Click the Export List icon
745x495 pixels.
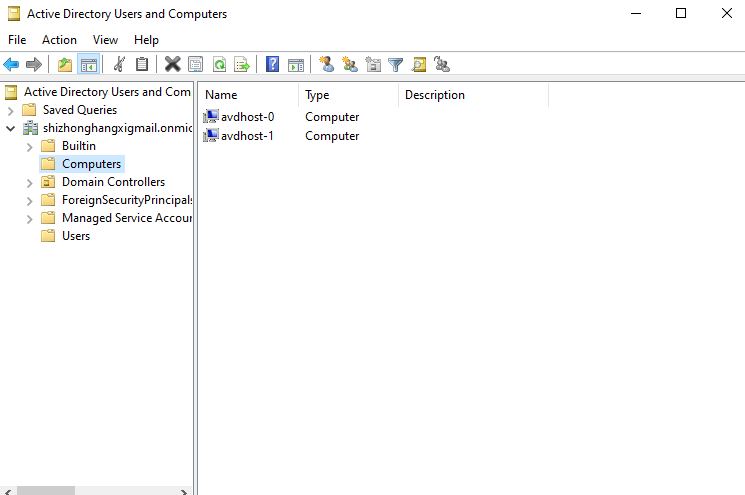[242, 64]
